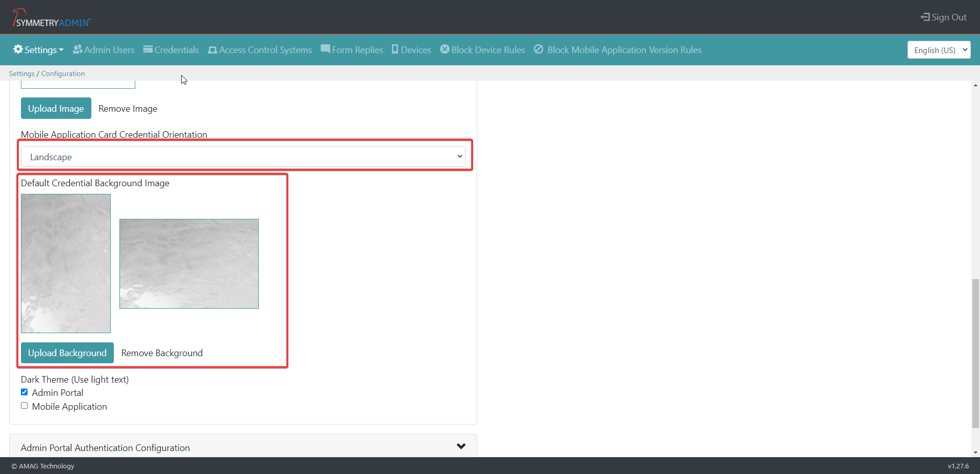Viewport: 980px width, 474px height.
Task: Expand Admin Portal Authentication Configuration section
Action: pyautogui.click(x=243, y=447)
